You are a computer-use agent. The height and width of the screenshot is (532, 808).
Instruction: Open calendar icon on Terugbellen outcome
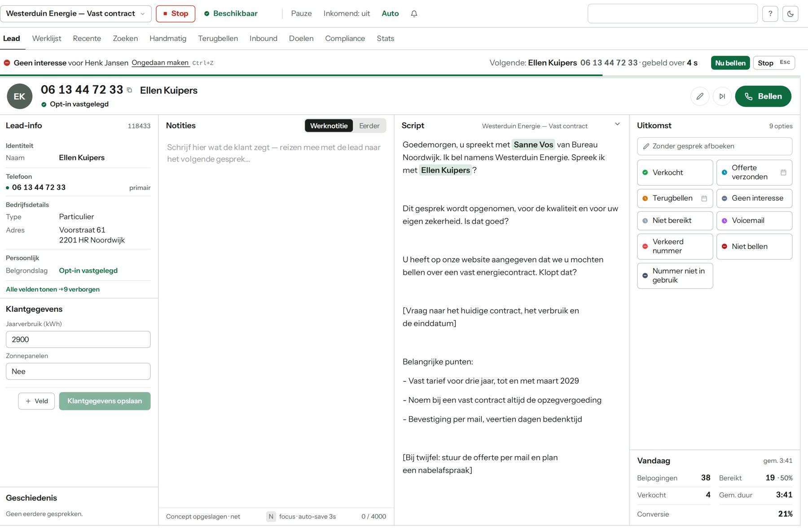coord(704,198)
